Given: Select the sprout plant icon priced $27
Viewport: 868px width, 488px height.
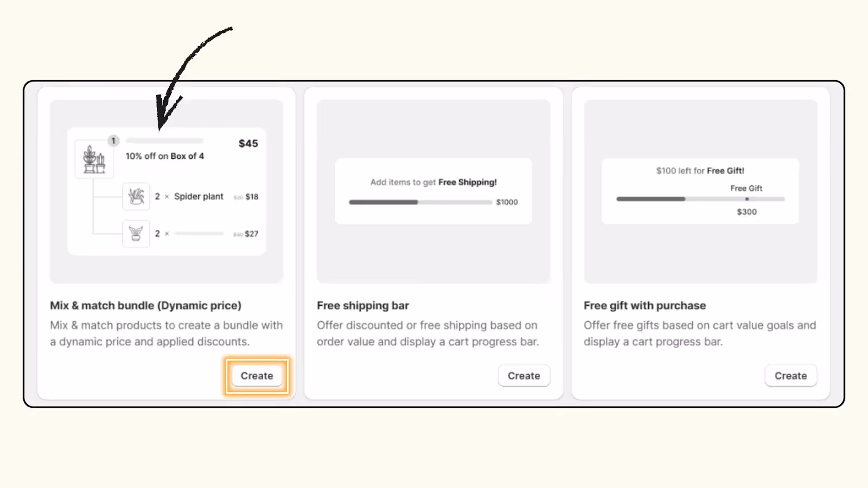Looking at the screenshot, I should pyautogui.click(x=136, y=234).
